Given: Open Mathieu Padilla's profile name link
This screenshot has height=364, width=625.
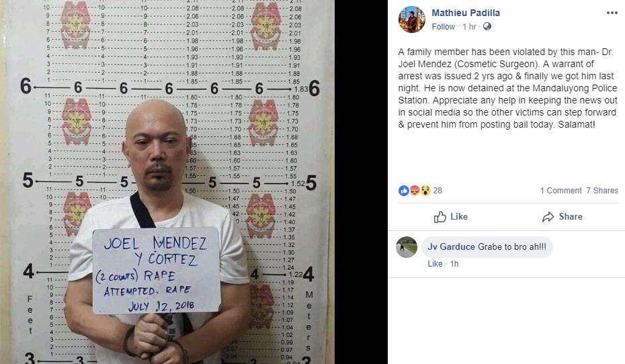Looking at the screenshot, I should pos(466,13).
